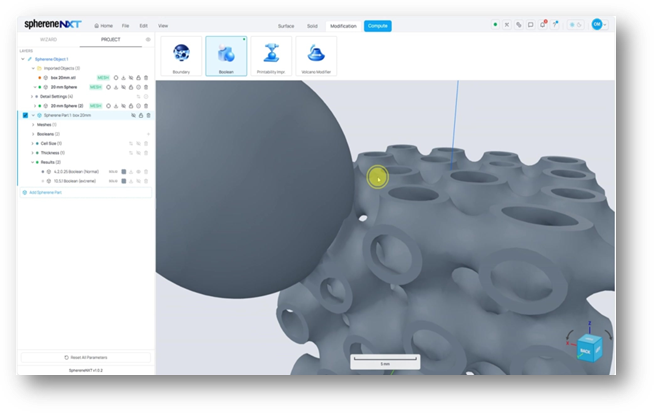Open the chat message icon in header

[531, 25]
